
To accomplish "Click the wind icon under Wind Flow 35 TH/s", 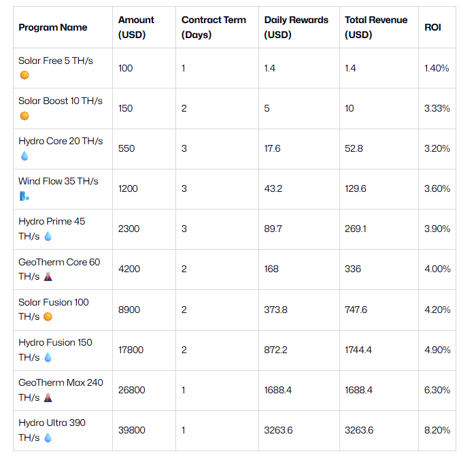I will [24, 196].
